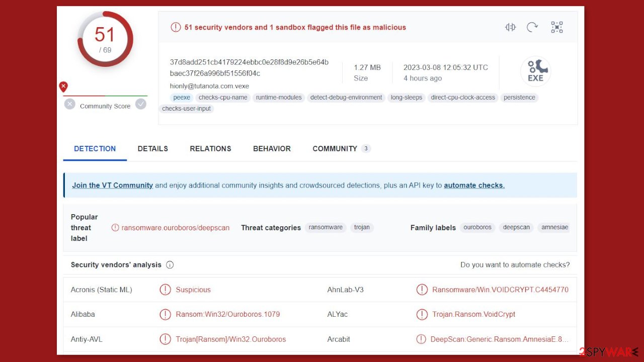Screen dimensions: 644x362
Task: Open the DETAILS tab
Action: tap(153, 149)
